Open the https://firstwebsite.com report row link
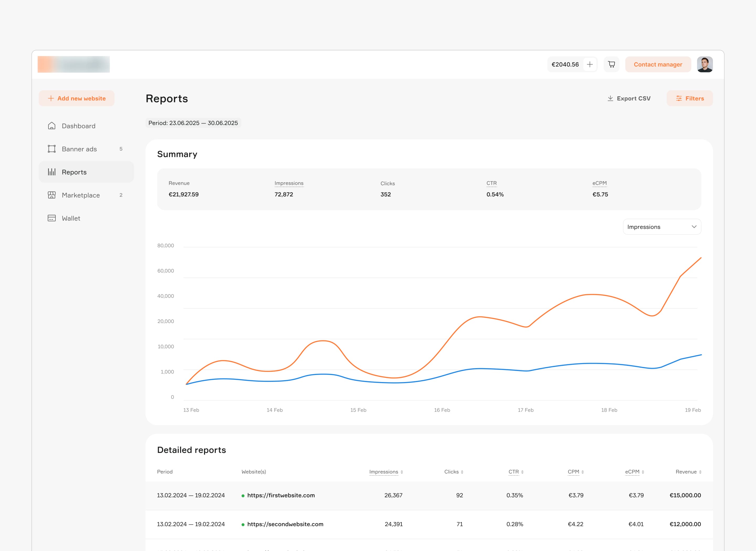Viewport: 756px width, 551px height. coord(281,495)
